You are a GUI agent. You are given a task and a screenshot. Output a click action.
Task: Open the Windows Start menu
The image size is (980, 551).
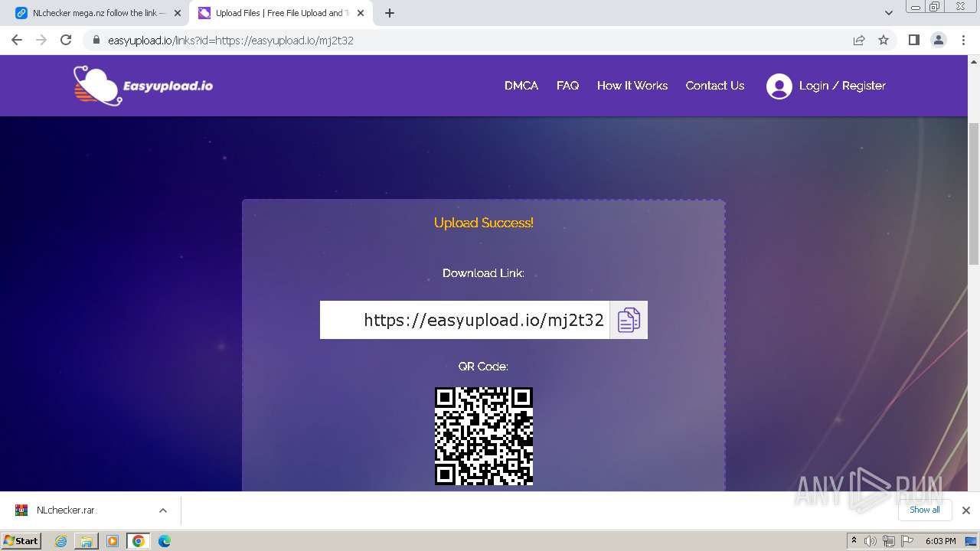21,540
